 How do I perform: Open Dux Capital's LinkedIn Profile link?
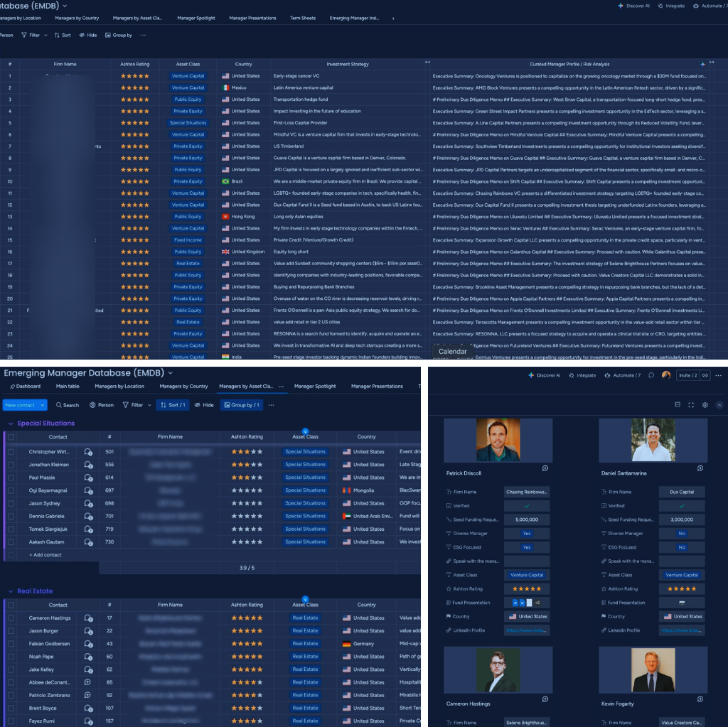pos(682,630)
